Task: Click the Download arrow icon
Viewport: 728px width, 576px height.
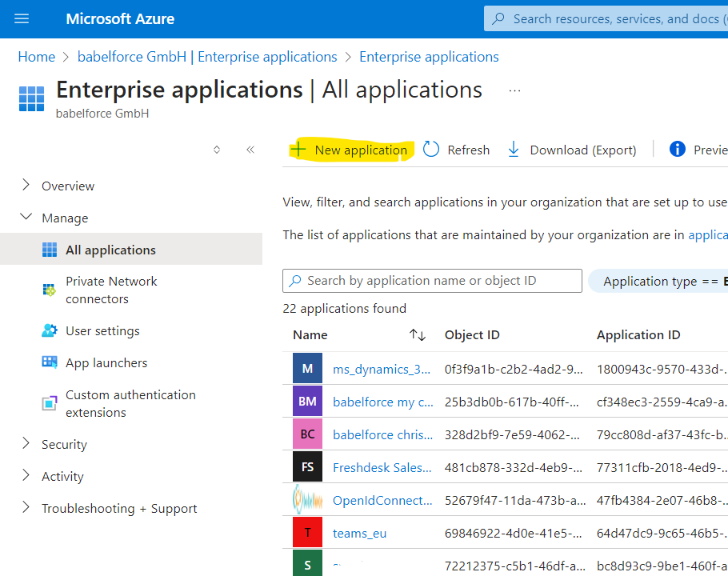Action: (514, 150)
